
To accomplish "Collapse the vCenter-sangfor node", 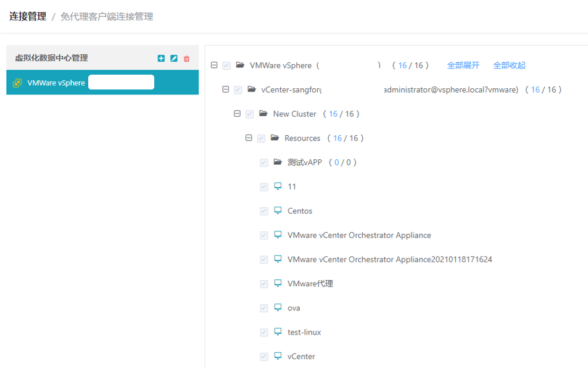I will pyautogui.click(x=226, y=89).
